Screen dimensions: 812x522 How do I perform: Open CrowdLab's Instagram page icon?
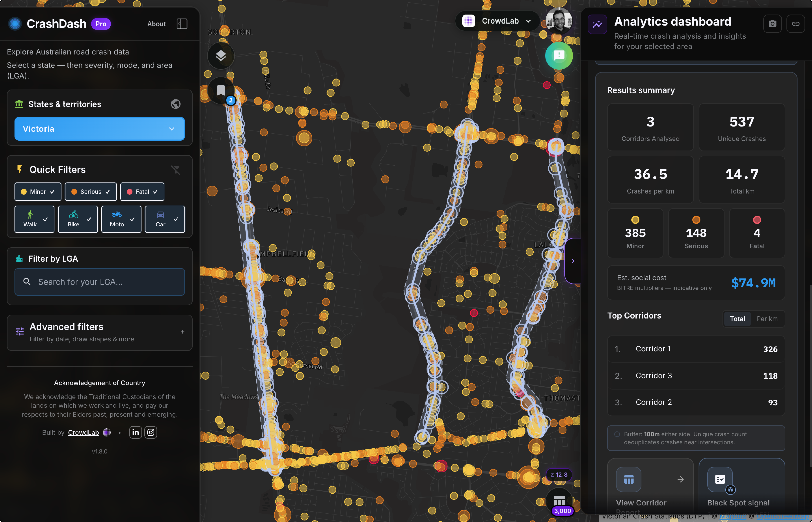click(x=151, y=432)
